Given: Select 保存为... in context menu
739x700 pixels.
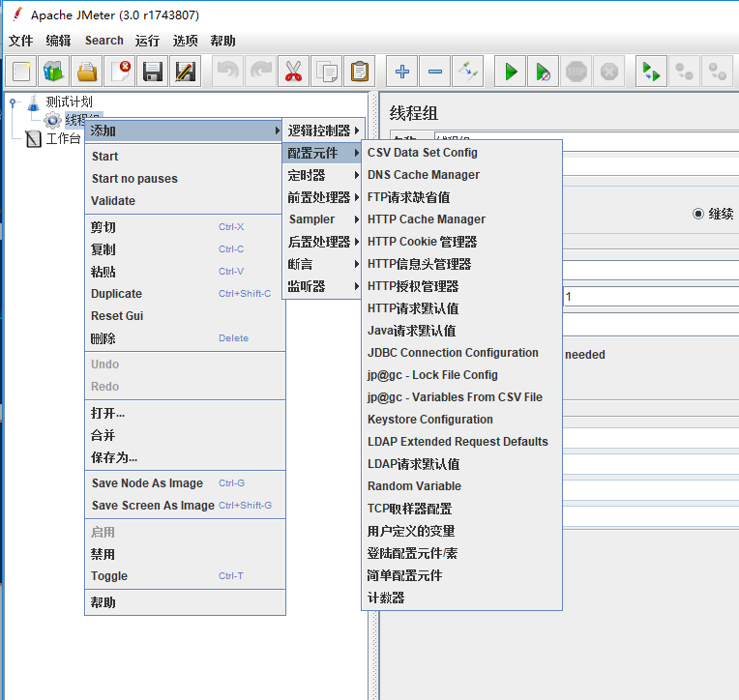Looking at the screenshot, I should [185, 457].
